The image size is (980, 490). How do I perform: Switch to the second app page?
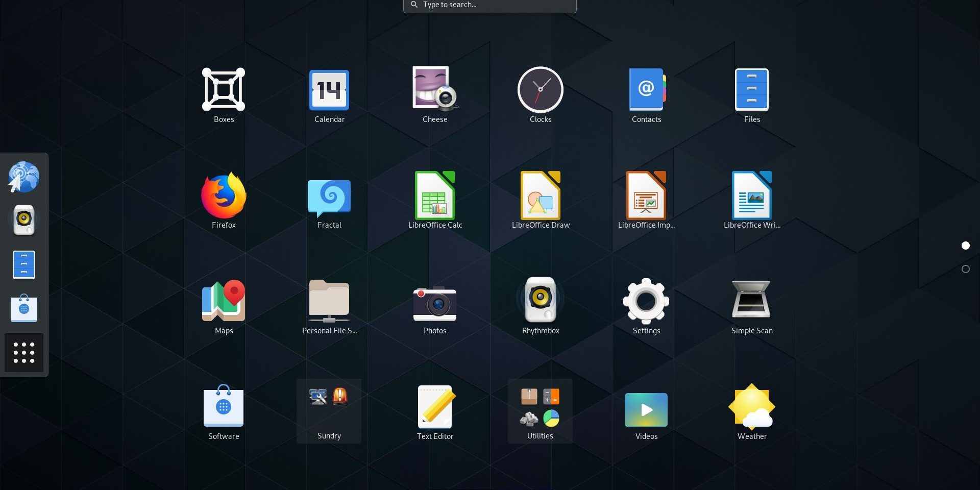[x=965, y=269]
